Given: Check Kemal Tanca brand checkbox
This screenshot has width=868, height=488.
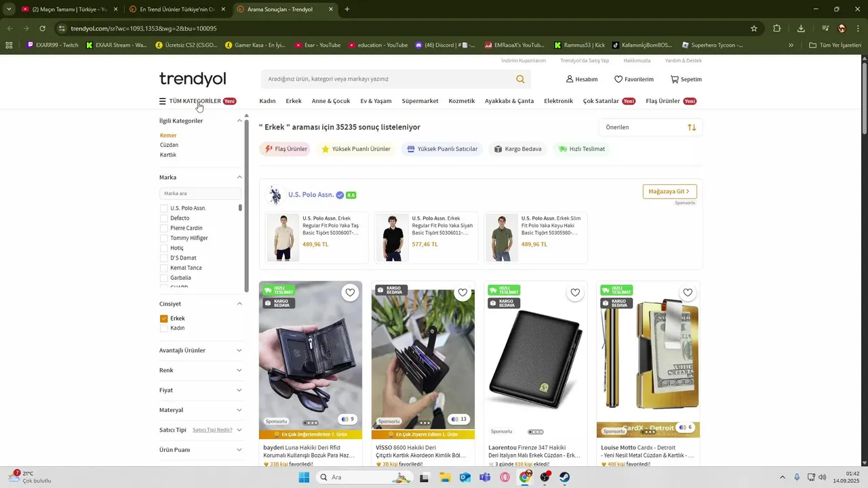Looking at the screenshot, I should click(163, 268).
